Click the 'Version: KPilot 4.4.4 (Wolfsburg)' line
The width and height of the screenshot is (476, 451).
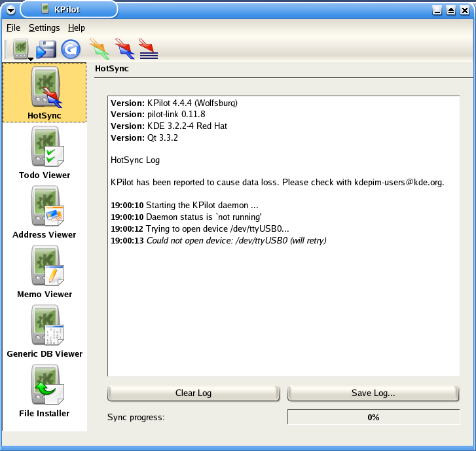click(x=174, y=103)
